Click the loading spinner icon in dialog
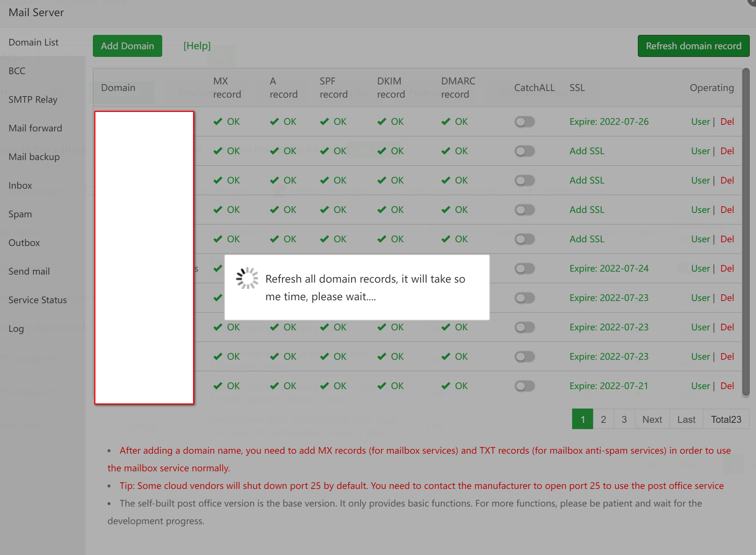Image resolution: width=756 pixels, height=555 pixels. pyautogui.click(x=247, y=278)
